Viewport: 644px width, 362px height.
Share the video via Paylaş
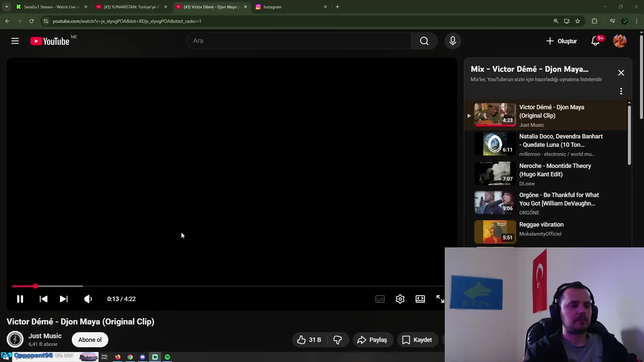click(x=372, y=340)
